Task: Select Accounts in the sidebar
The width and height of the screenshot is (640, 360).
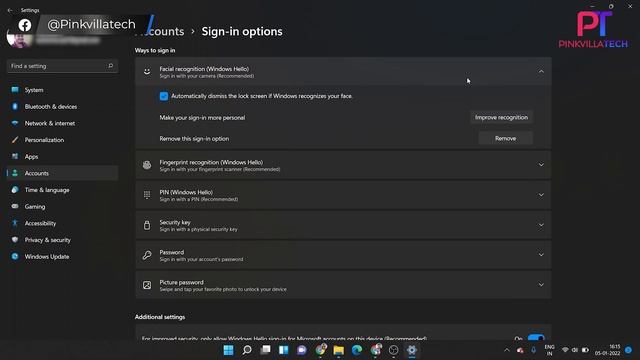Action: pyautogui.click(x=62, y=173)
